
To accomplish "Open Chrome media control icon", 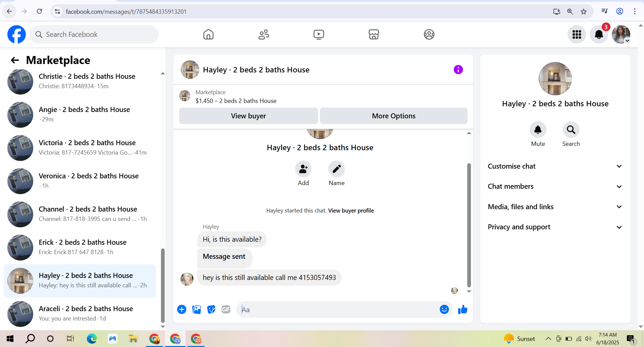I will click(604, 11).
